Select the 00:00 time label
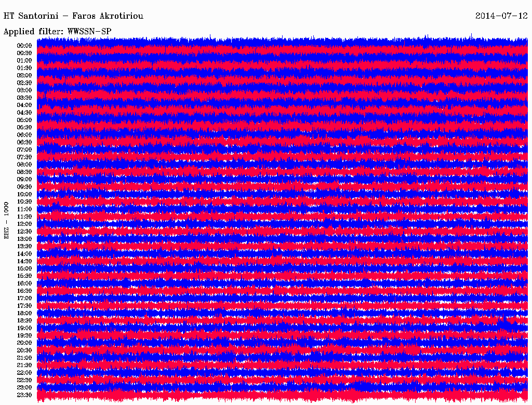532x405 pixels. click(24, 46)
